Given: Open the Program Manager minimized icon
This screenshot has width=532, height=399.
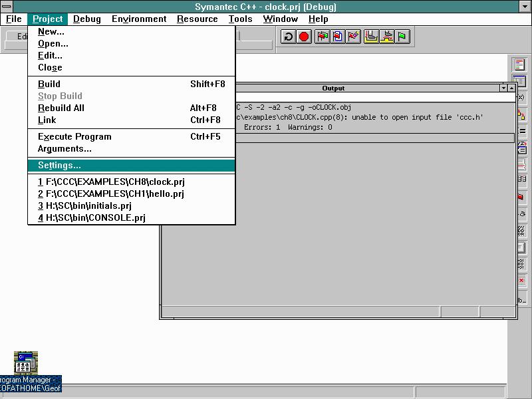Looking at the screenshot, I should coord(25,362).
